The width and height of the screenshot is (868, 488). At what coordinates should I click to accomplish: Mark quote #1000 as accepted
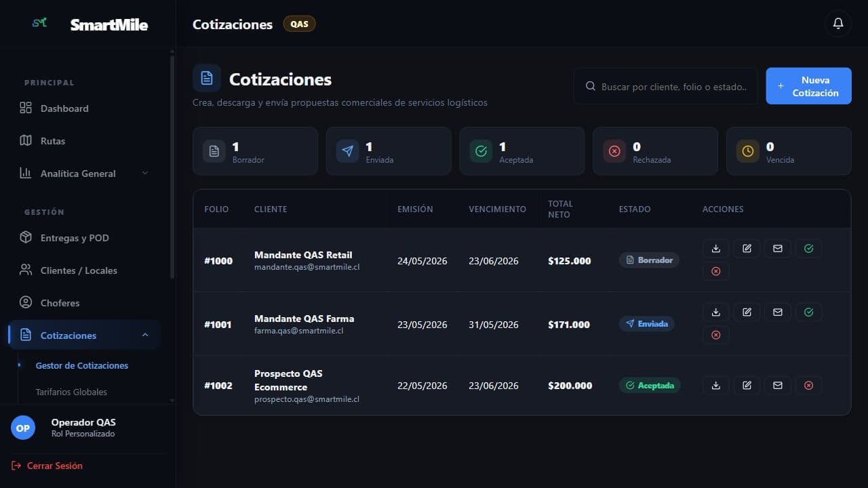coord(809,249)
